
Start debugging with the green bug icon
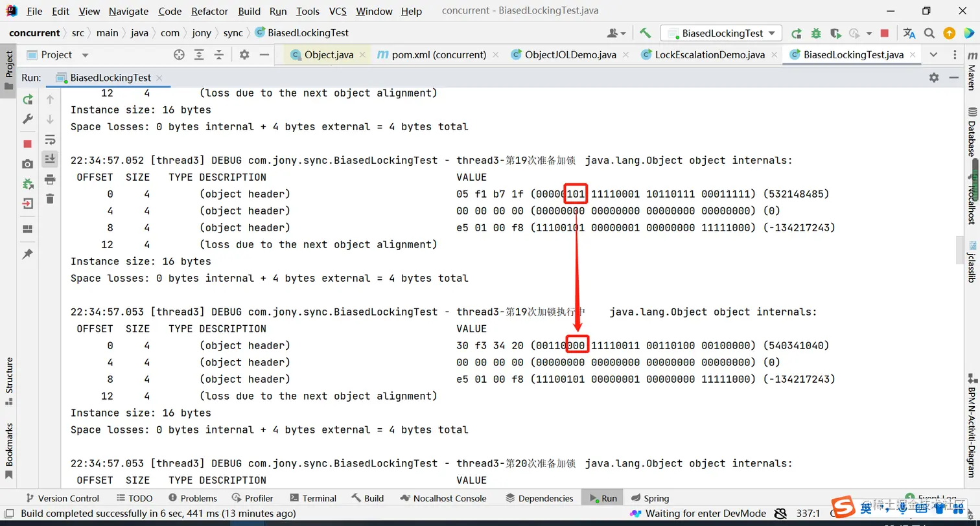coord(816,33)
